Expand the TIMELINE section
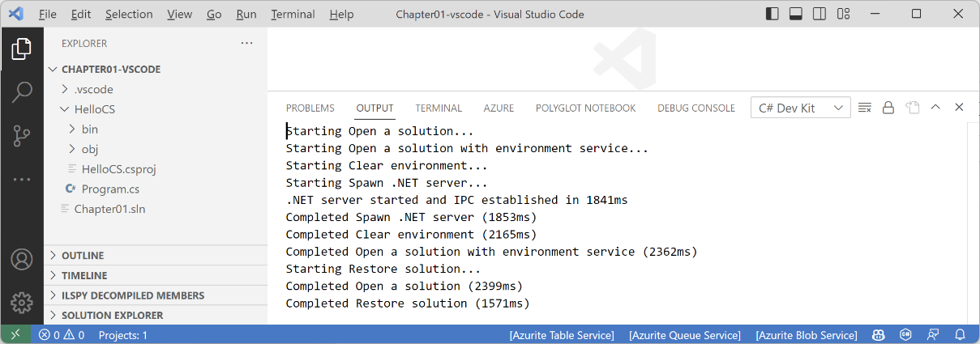This screenshot has width=980, height=344. pyautogui.click(x=156, y=275)
